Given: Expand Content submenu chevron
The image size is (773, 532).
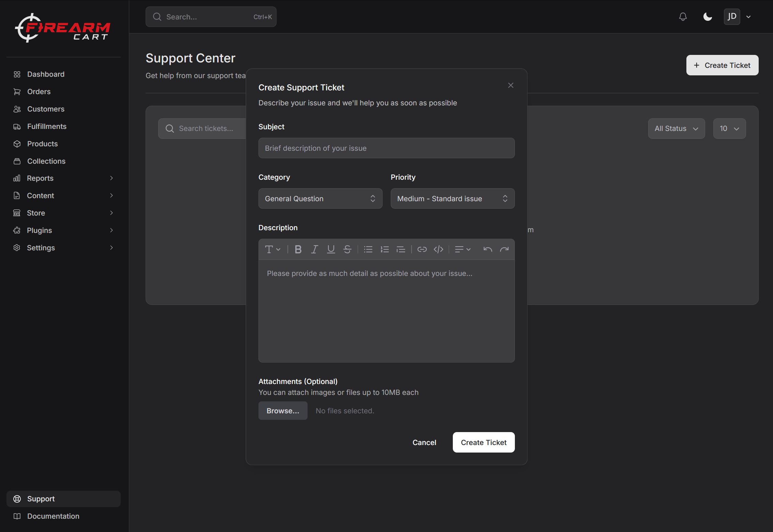Looking at the screenshot, I should click(112, 195).
